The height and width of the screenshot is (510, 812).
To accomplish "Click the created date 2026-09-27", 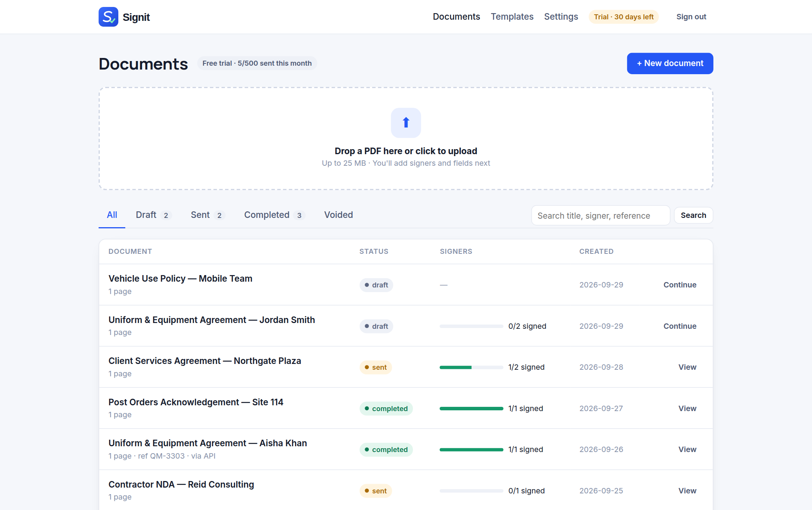I will 601,408.
